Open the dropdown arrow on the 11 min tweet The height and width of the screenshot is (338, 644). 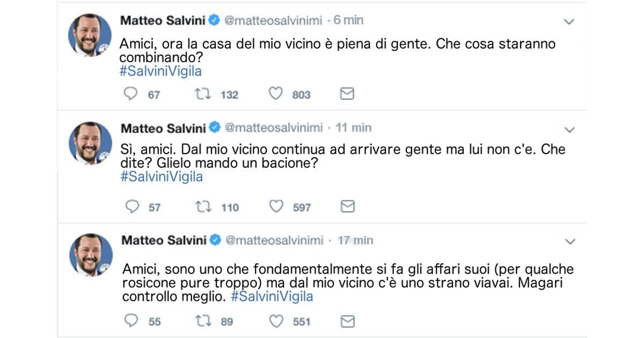click(569, 129)
